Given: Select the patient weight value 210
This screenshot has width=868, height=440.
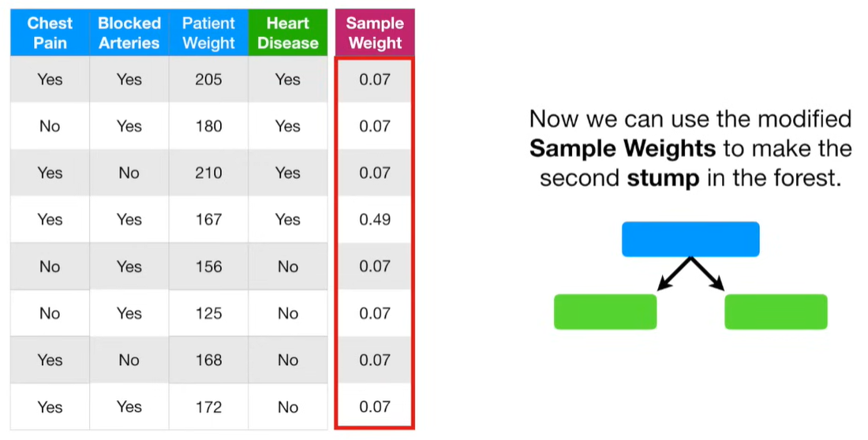Looking at the screenshot, I should pos(208,173).
